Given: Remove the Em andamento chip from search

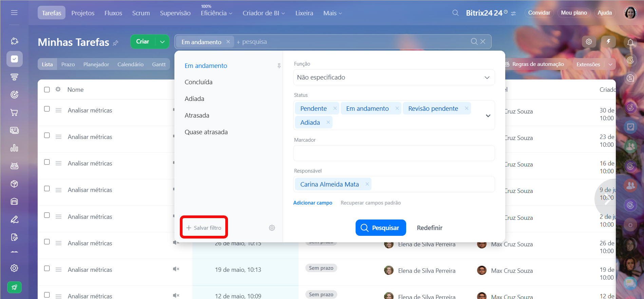Looking at the screenshot, I should coord(228,41).
